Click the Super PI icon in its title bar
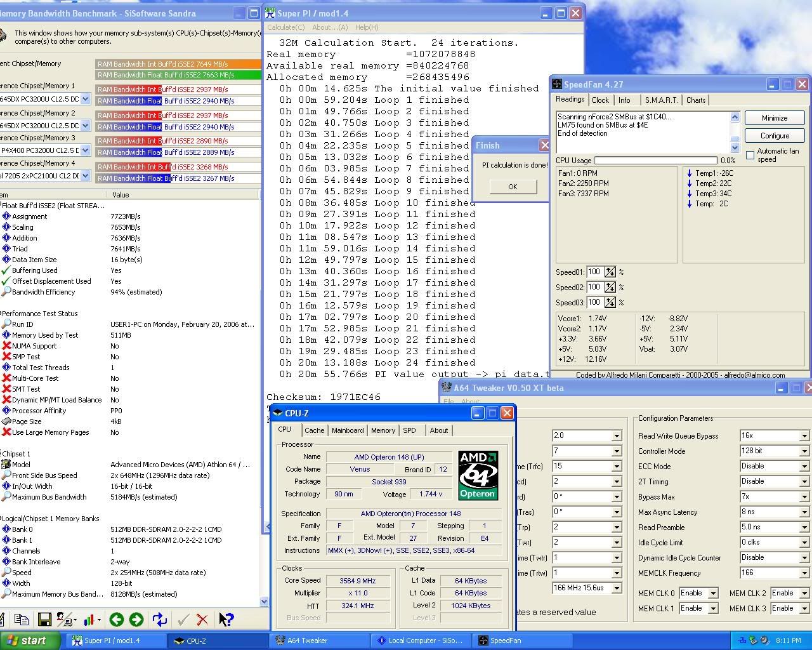The image size is (812, 650). point(272,13)
